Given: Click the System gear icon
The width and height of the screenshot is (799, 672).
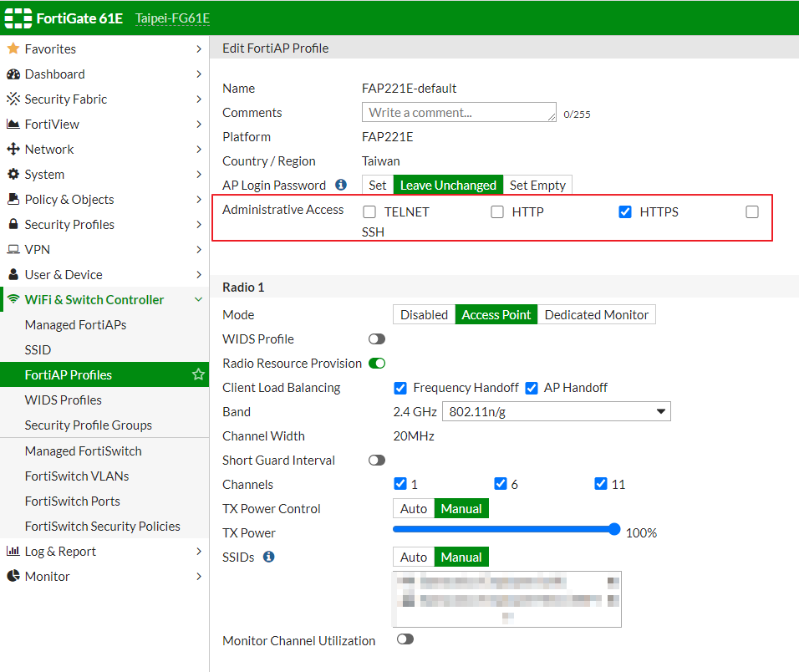Looking at the screenshot, I should point(13,174).
